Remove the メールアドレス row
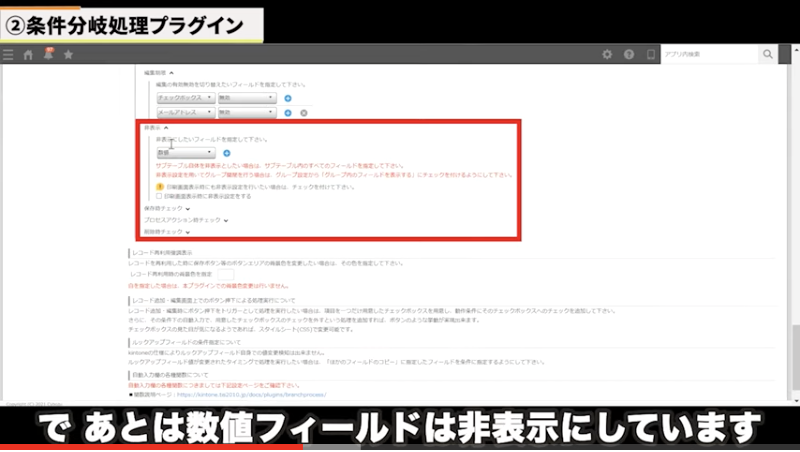800x452 pixels. coord(304,112)
